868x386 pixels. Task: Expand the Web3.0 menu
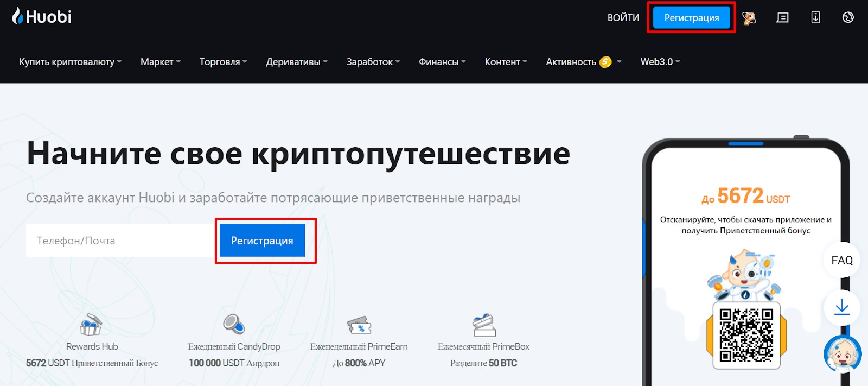coord(660,62)
